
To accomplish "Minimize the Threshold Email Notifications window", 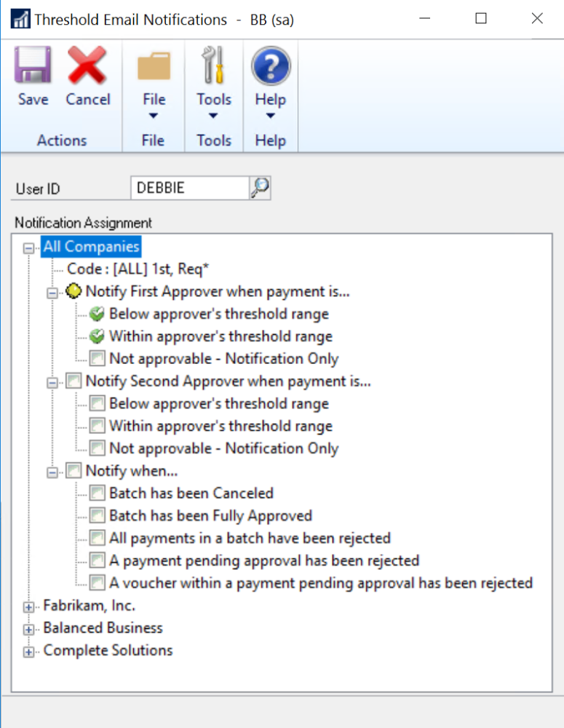I will [x=425, y=19].
